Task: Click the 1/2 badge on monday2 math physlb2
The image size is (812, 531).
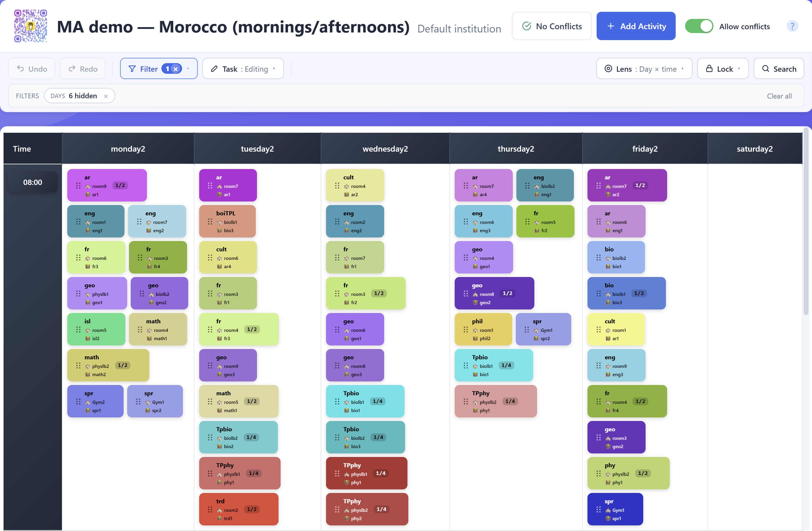Action: pyautogui.click(x=122, y=365)
